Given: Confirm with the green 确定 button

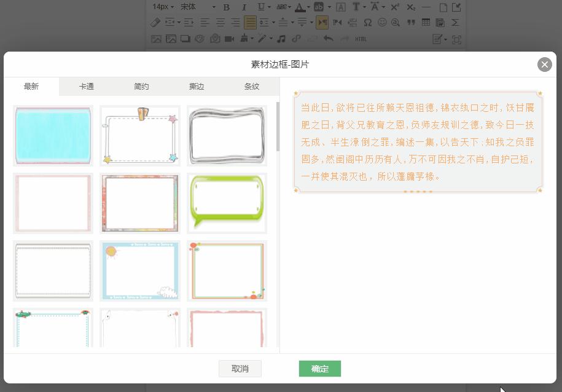Looking at the screenshot, I should (320, 369).
